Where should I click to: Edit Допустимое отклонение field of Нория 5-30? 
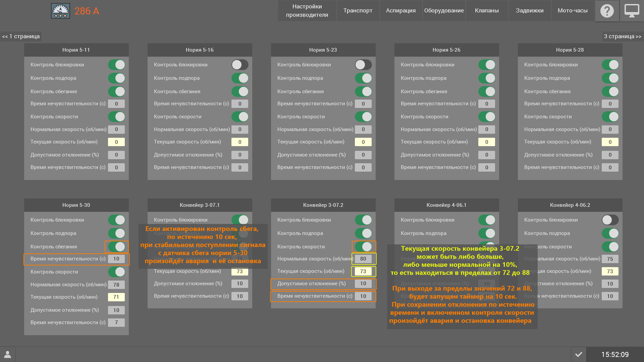(x=116, y=310)
